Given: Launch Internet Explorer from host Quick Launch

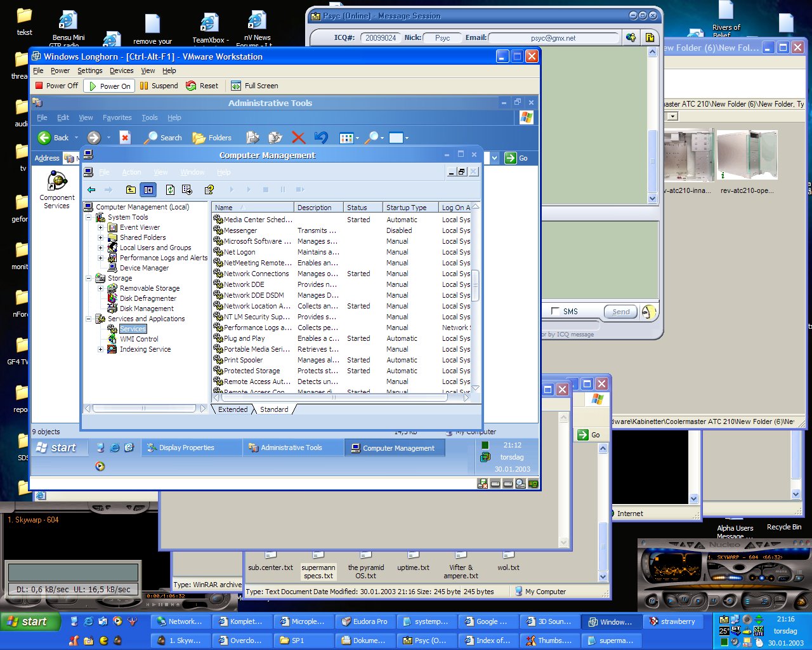Looking at the screenshot, I should [88, 621].
